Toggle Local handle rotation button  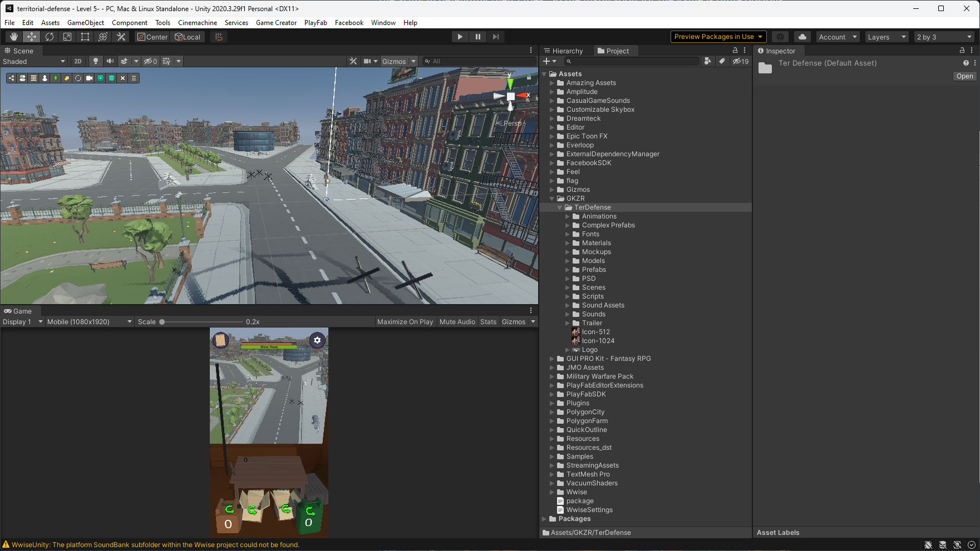pyautogui.click(x=188, y=37)
